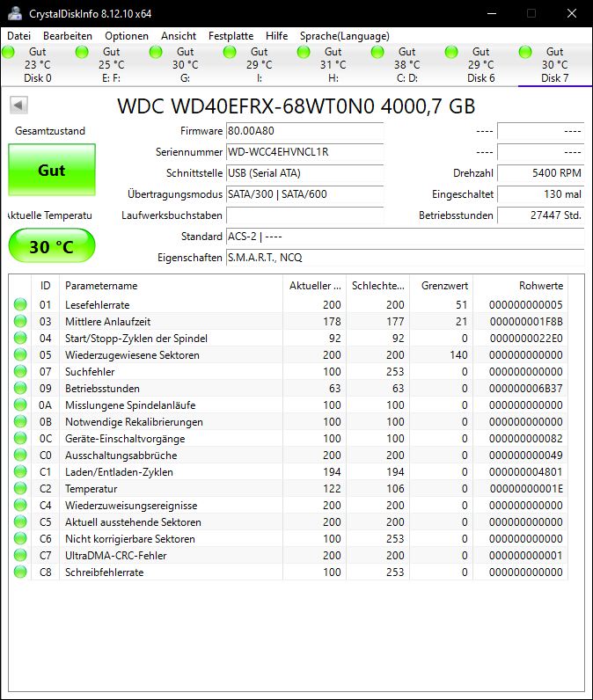Click status dot for Aktuell ausstehende Sektoren
This screenshot has width=593, height=700.
point(20,521)
